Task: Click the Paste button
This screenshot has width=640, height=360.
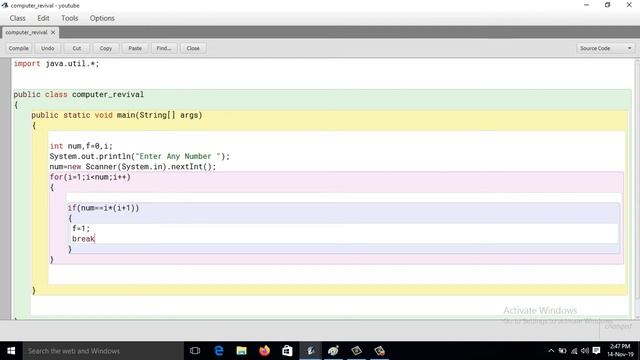Action: pos(135,48)
